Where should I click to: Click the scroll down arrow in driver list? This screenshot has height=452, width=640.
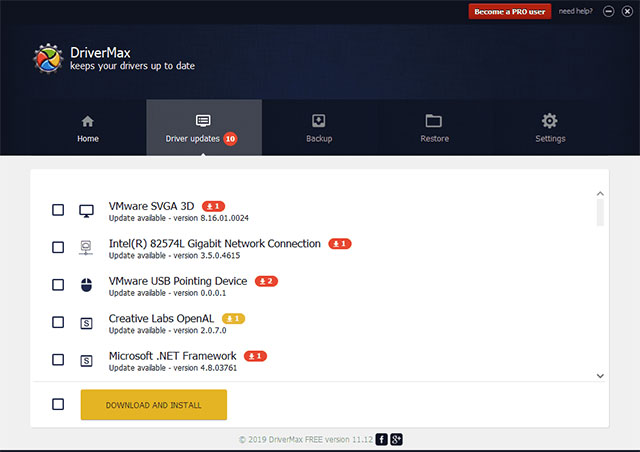[600, 375]
